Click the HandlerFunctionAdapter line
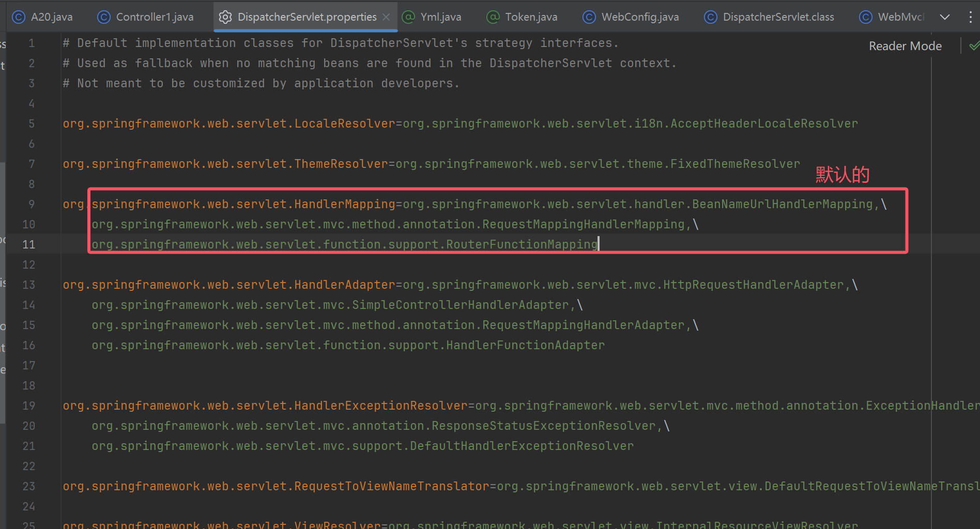Viewport: 980px width, 529px height. coord(348,345)
